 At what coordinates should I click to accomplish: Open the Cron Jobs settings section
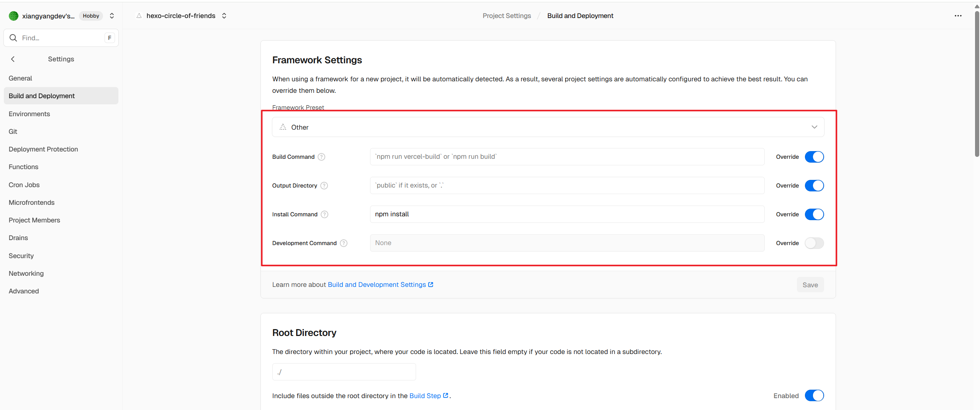click(x=61, y=185)
